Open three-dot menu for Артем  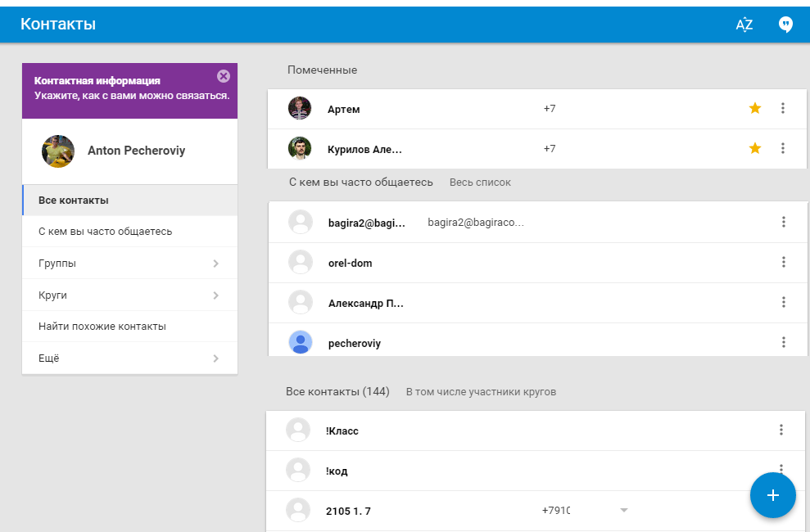click(x=783, y=108)
